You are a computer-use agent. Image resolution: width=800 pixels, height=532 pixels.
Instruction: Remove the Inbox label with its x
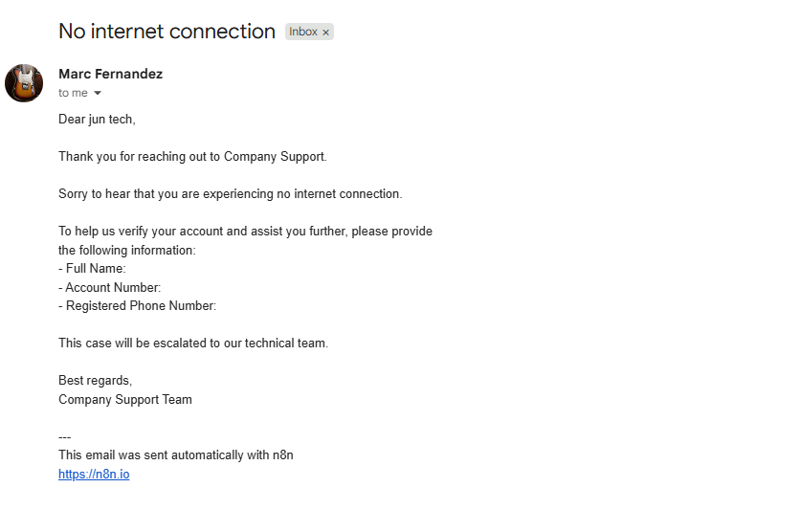325,33
